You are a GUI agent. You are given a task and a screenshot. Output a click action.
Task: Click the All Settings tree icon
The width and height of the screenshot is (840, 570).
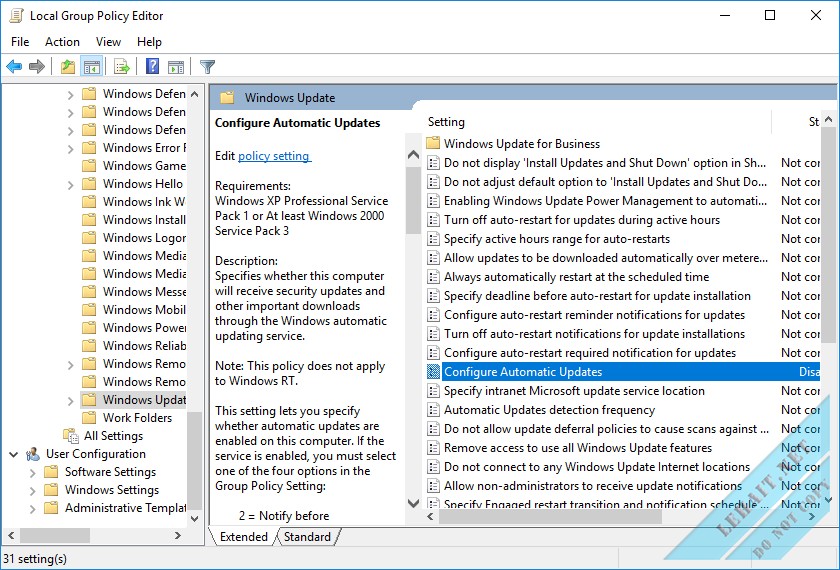pos(71,436)
